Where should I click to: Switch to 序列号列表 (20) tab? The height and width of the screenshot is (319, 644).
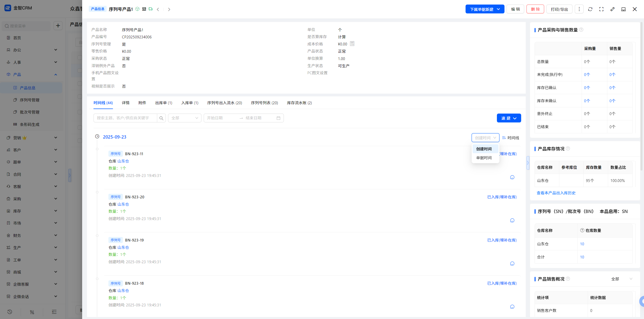264,103
